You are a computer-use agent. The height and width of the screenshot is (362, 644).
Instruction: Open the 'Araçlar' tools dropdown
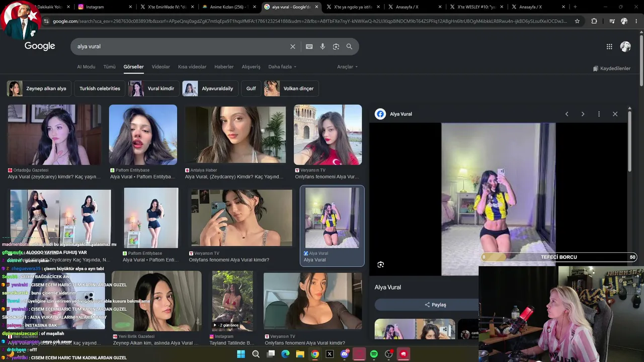[x=348, y=67]
